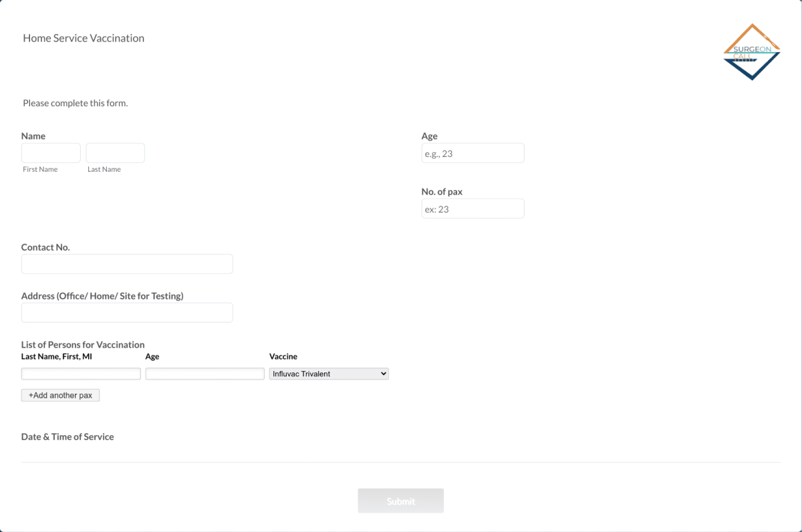Focus the Age field with placeholder e.g., 23
The height and width of the screenshot is (532, 802).
coord(473,152)
